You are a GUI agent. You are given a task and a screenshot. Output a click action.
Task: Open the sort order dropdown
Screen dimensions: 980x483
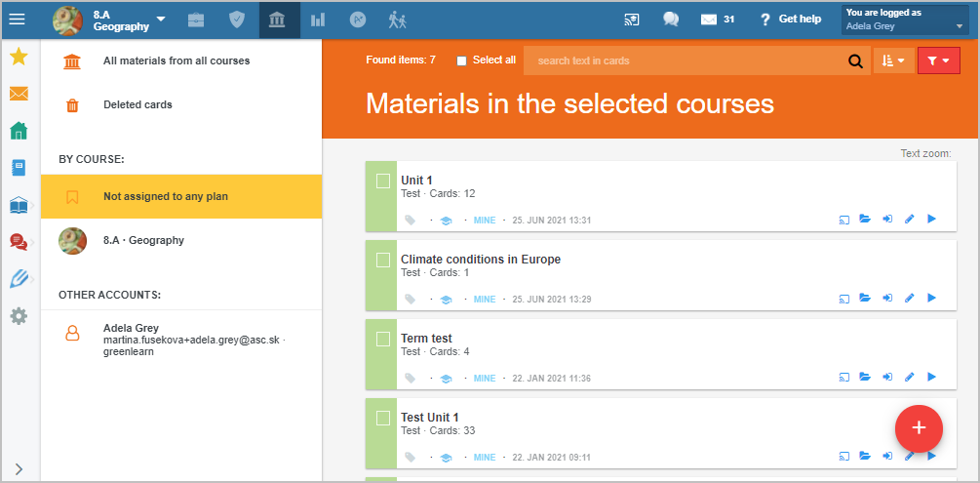(894, 60)
